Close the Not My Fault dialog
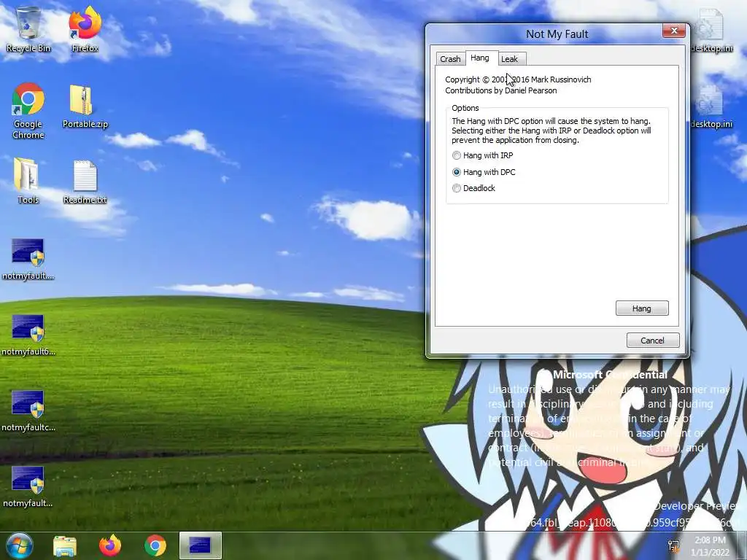Viewport: 747px width, 560px height. (674, 31)
